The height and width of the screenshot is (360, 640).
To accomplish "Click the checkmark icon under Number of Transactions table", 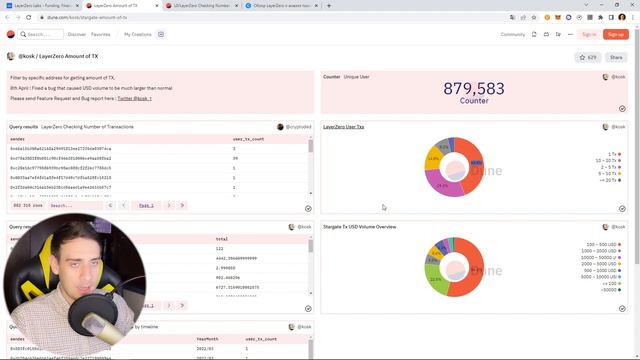I will 308,209.
